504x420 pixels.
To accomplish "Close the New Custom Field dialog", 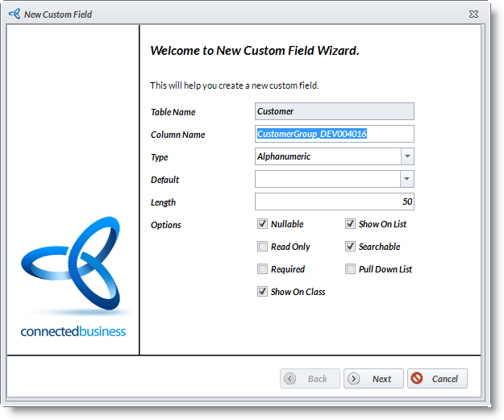I will coord(473,14).
